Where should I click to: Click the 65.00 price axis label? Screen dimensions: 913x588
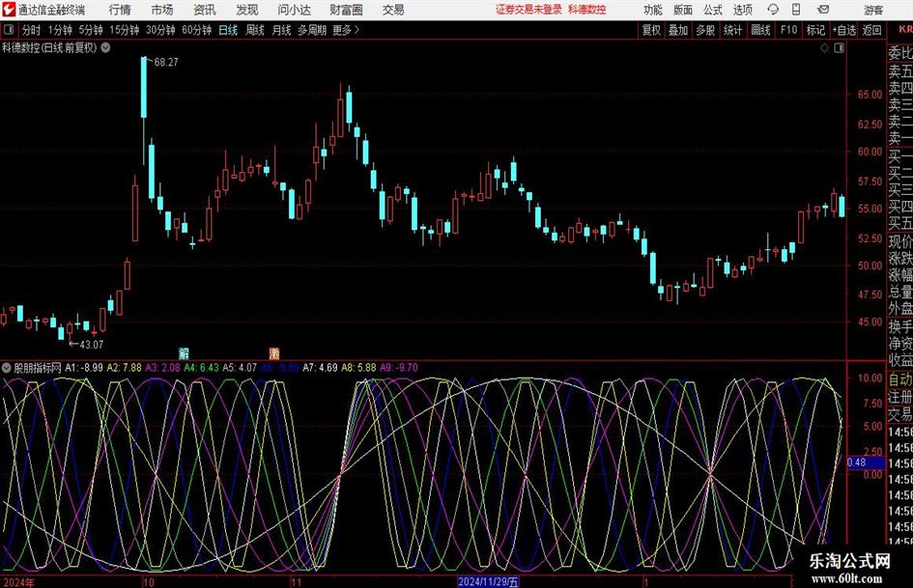[870, 95]
